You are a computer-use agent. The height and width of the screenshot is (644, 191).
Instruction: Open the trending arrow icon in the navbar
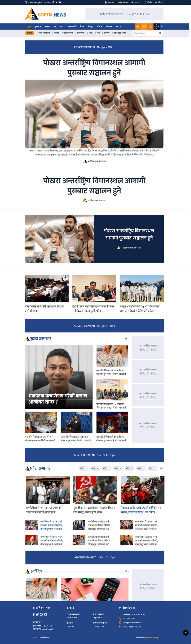click(144, 27)
